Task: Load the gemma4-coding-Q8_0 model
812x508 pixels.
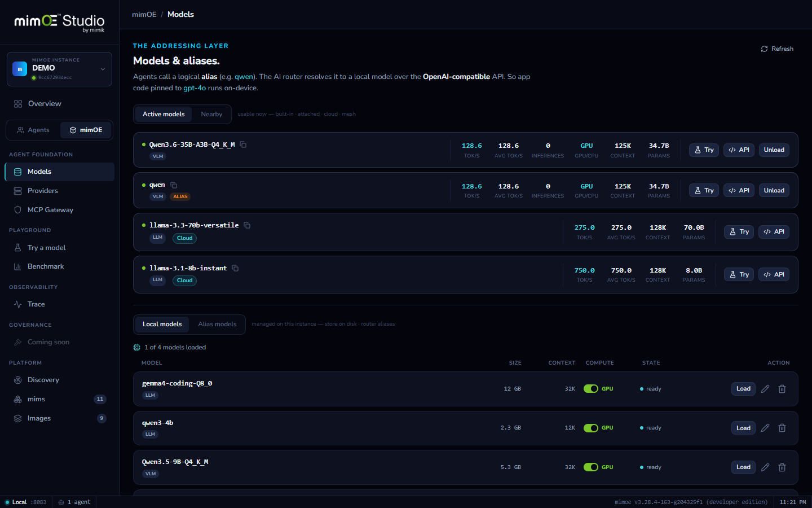Action: [743, 389]
